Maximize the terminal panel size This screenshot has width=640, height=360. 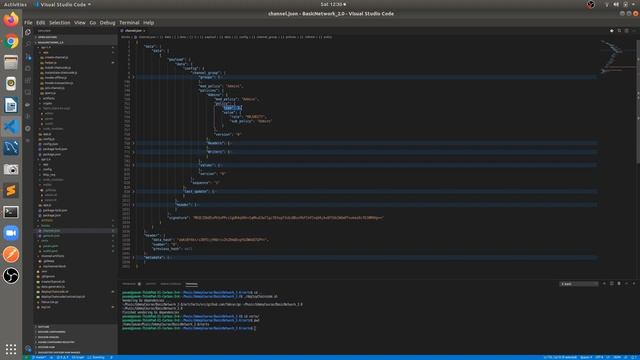point(626,284)
